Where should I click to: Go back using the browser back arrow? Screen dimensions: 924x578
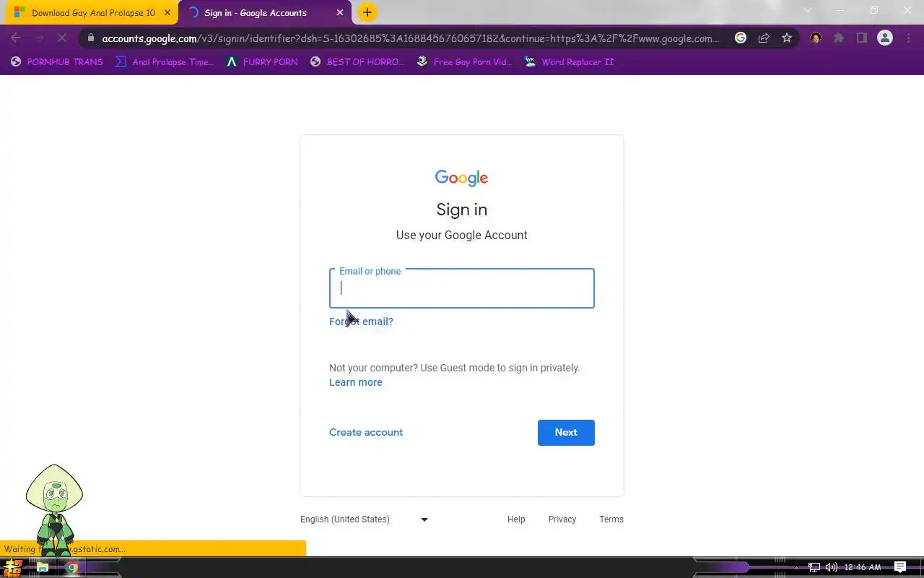[16, 38]
